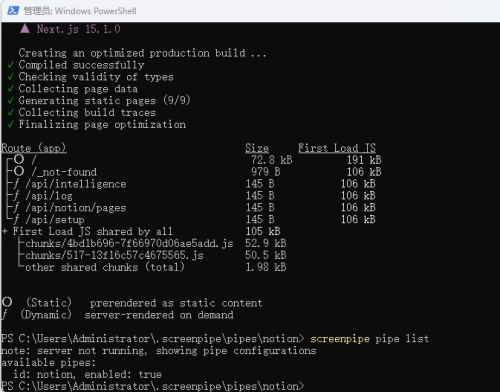The image size is (500, 392).
Task: Click the "/api/notion/pages" route
Action: tap(76, 208)
